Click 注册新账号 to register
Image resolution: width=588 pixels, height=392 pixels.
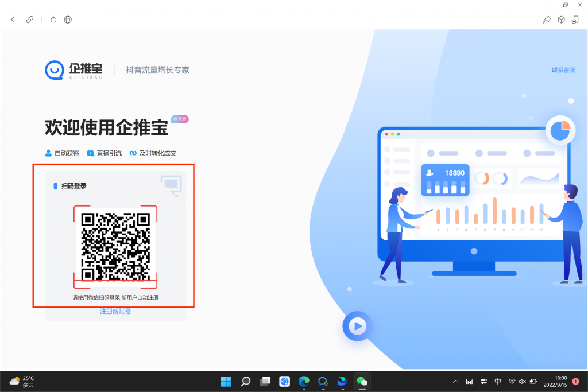[115, 311]
